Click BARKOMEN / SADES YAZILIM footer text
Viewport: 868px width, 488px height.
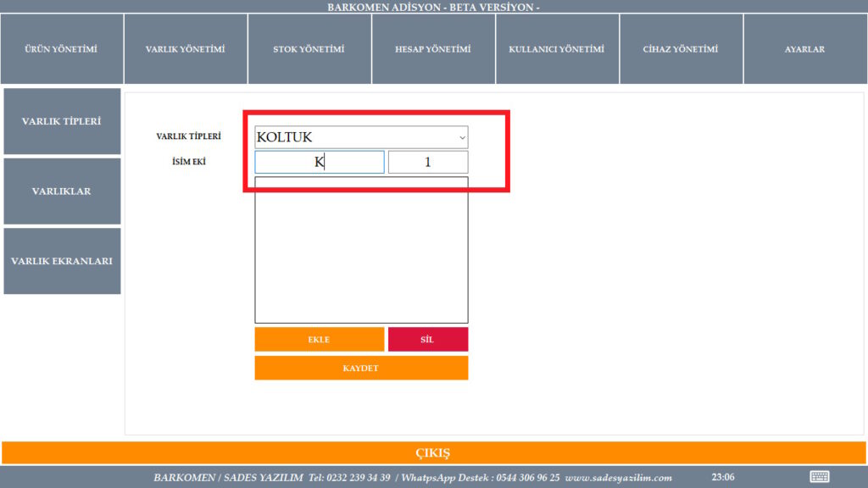pos(228,478)
